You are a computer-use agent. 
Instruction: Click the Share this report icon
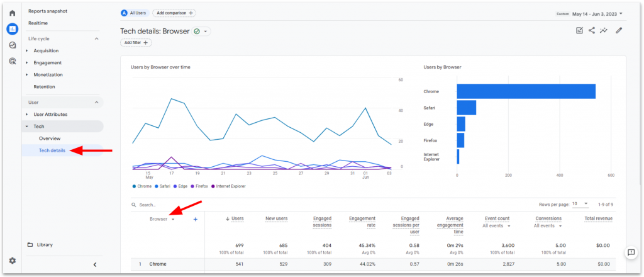coord(592,30)
